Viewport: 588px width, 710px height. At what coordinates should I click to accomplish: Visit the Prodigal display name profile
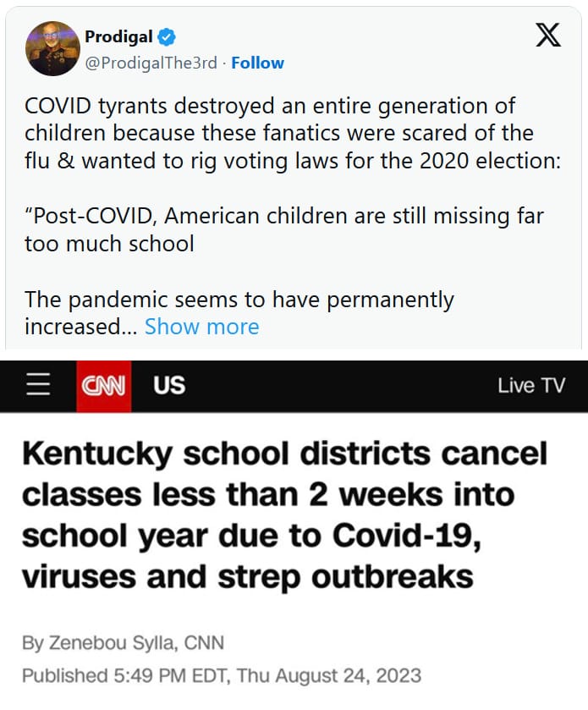click(119, 36)
